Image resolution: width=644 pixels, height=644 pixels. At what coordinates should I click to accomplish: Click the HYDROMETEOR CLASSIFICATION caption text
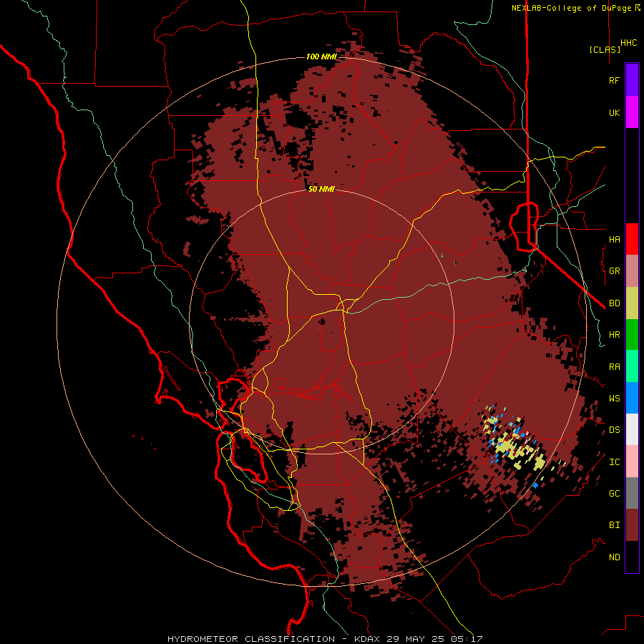[251, 639]
